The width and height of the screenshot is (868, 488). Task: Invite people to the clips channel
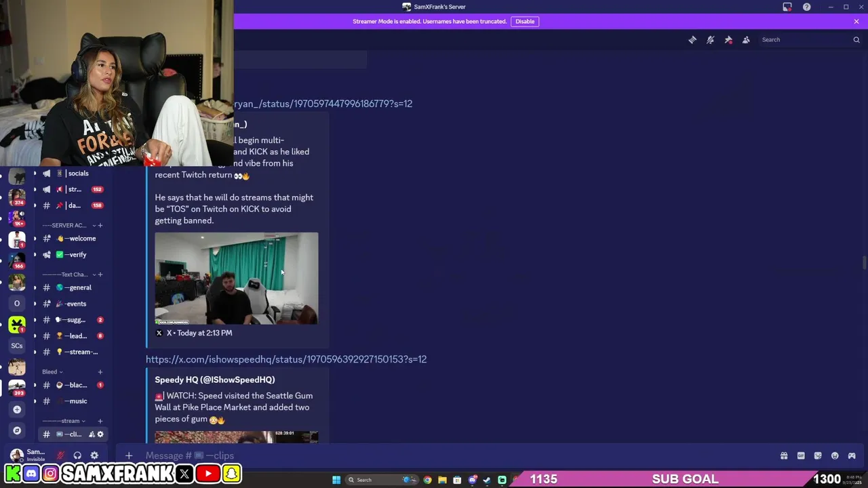[92, 434]
